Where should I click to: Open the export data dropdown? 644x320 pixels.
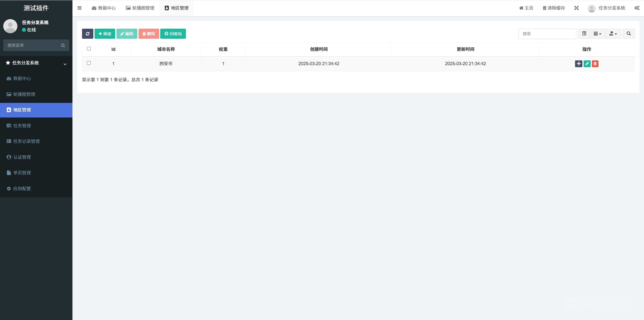tap(613, 34)
